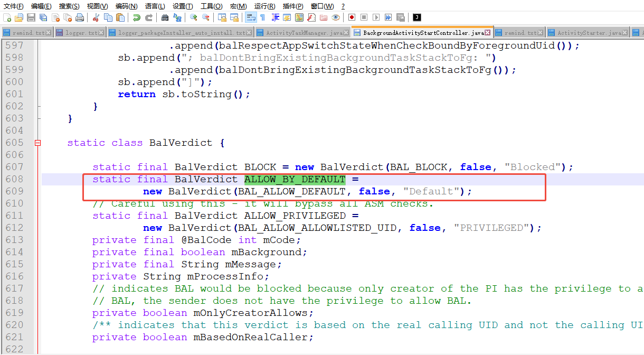Open the 运行(R) menu

click(x=264, y=6)
